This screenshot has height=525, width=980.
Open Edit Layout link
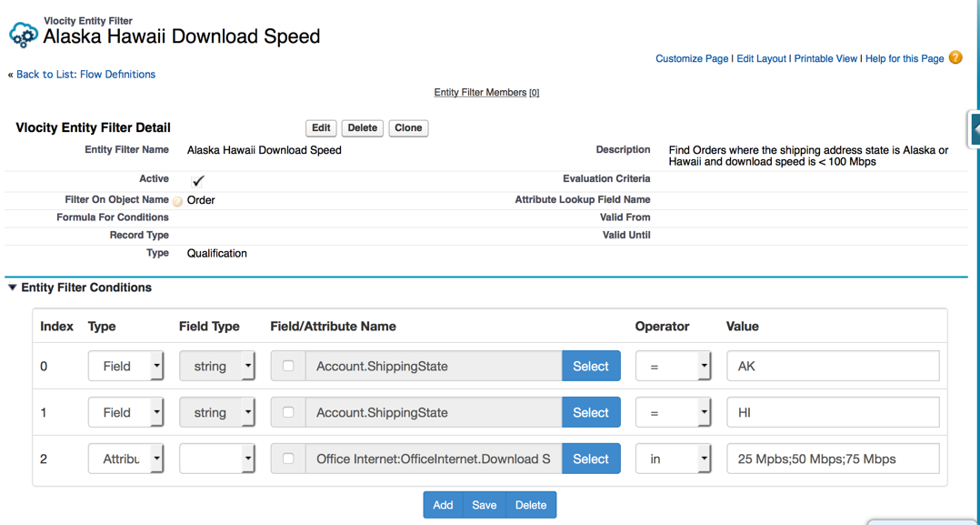coord(761,58)
